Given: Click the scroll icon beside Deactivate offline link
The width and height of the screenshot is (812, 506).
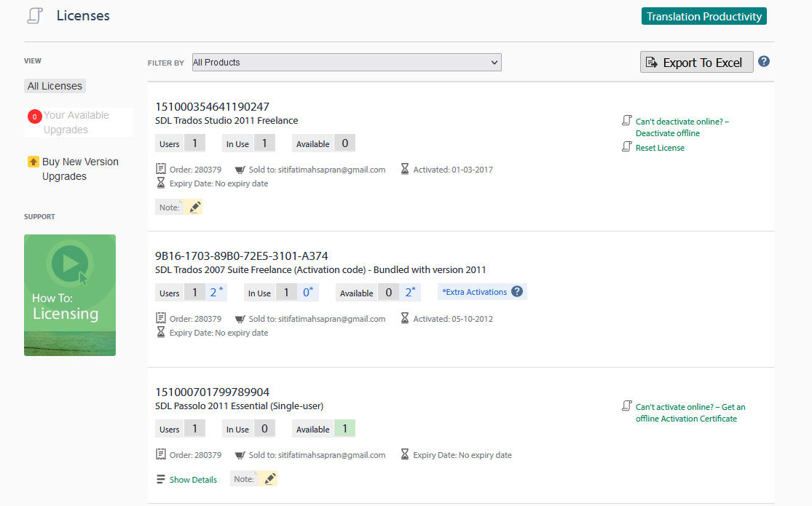Looking at the screenshot, I should [x=626, y=121].
